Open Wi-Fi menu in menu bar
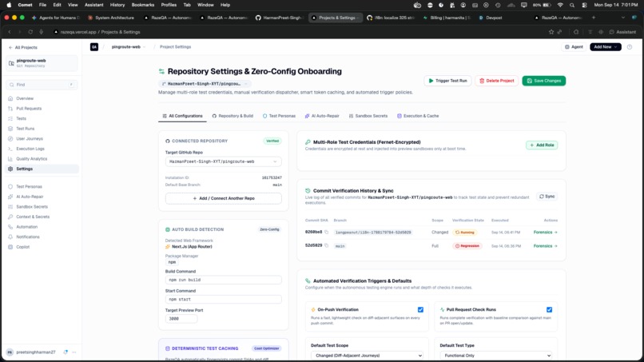Viewport: 644px width, 362px height. pos(560,5)
